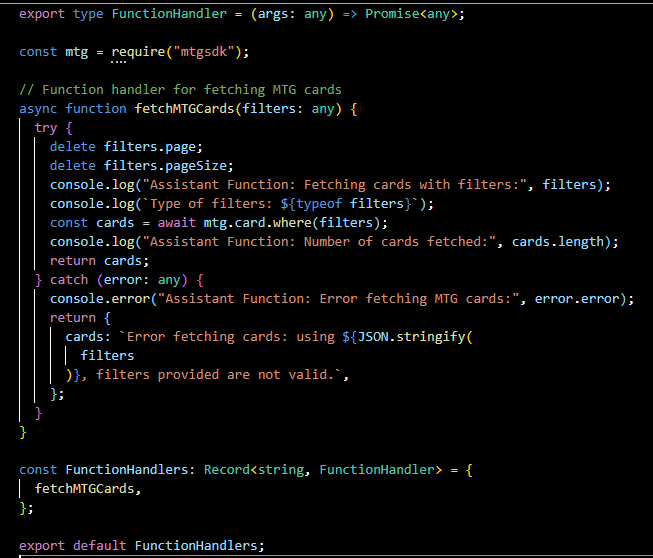Click the 'typeof' keyword in template literal

(x=319, y=204)
